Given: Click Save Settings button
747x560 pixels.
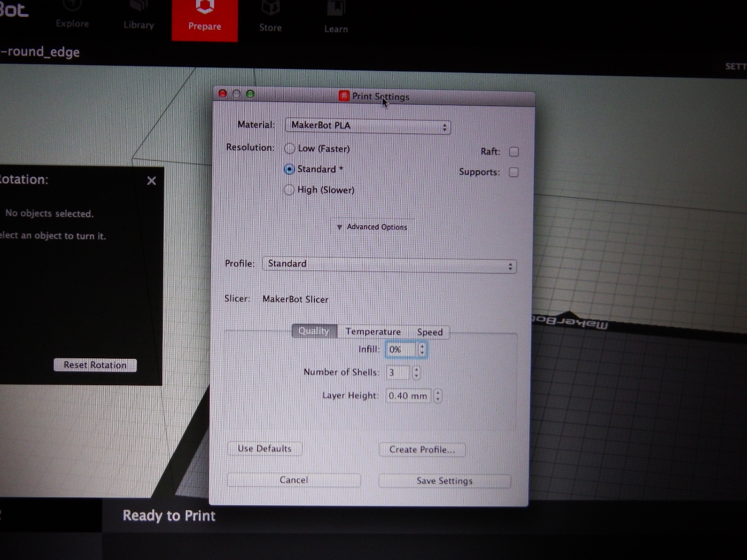Looking at the screenshot, I should (445, 481).
